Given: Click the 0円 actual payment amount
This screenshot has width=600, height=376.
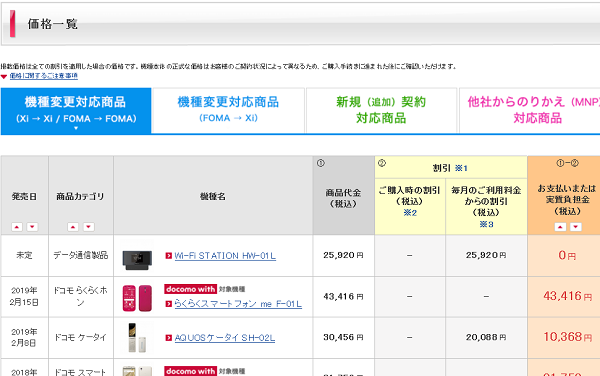Looking at the screenshot, I should pos(567,255).
